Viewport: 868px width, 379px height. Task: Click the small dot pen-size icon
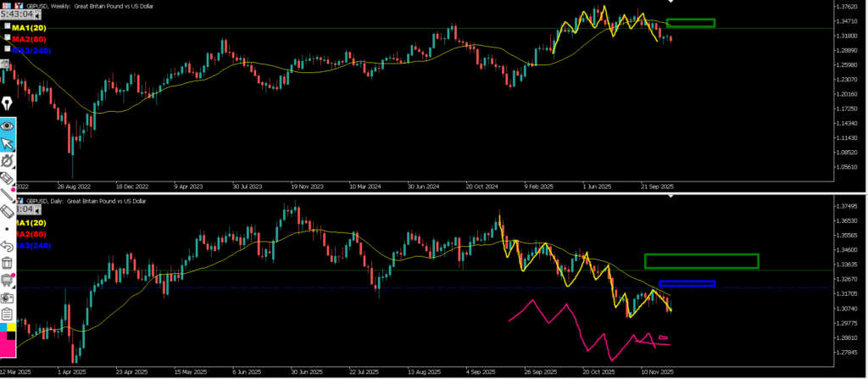pyautogui.click(x=8, y=229)
